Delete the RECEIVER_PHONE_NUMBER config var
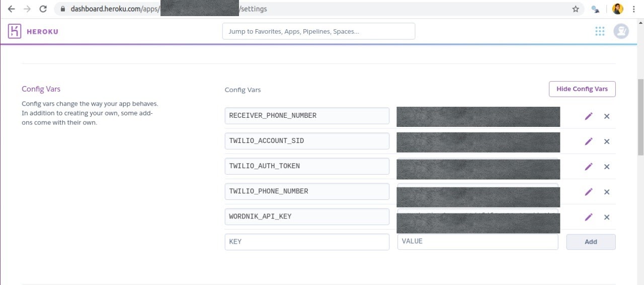Viewport: 644px width, 285px height. 607,116
